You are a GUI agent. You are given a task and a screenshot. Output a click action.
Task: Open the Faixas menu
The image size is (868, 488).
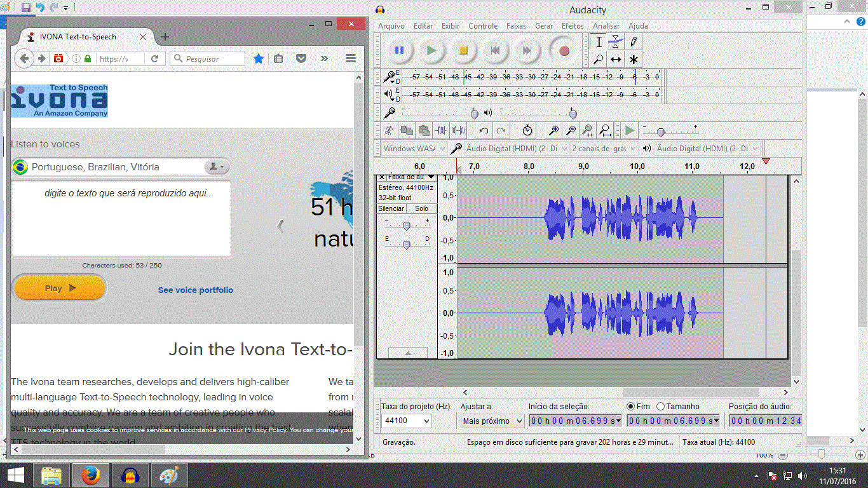[516, 26]
